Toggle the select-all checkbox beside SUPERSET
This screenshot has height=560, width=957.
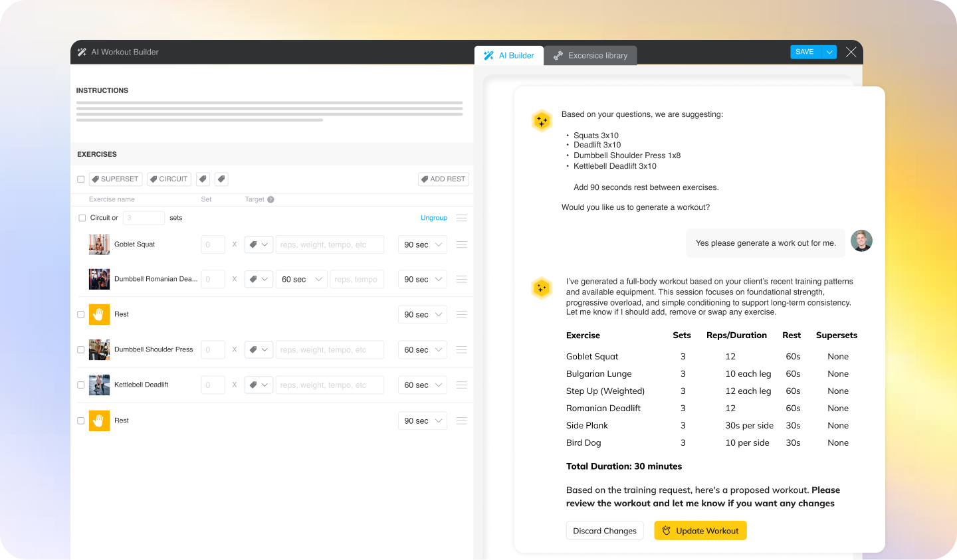(81, 179)
